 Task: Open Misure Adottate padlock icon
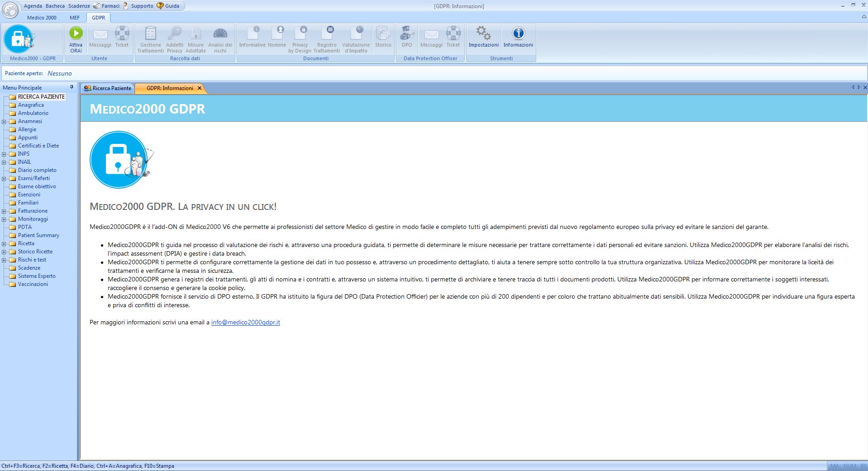tap(196, 33)
